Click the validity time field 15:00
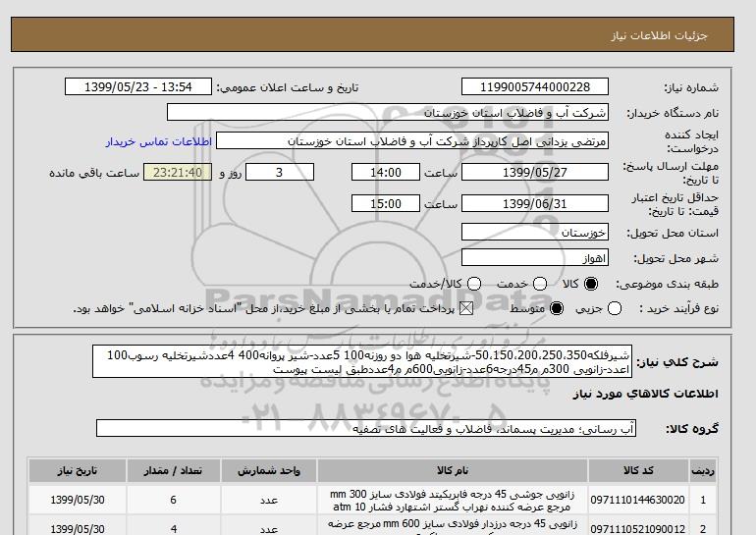Screen dimensions: 756x535 [x=385, y=203]
